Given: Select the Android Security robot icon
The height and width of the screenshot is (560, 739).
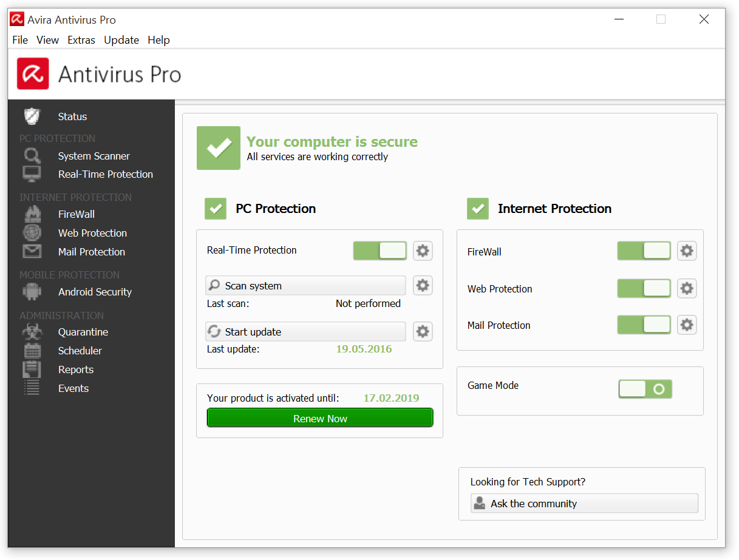Looking at the screenshot, I should pyautogui.click(x=31, y=292).
